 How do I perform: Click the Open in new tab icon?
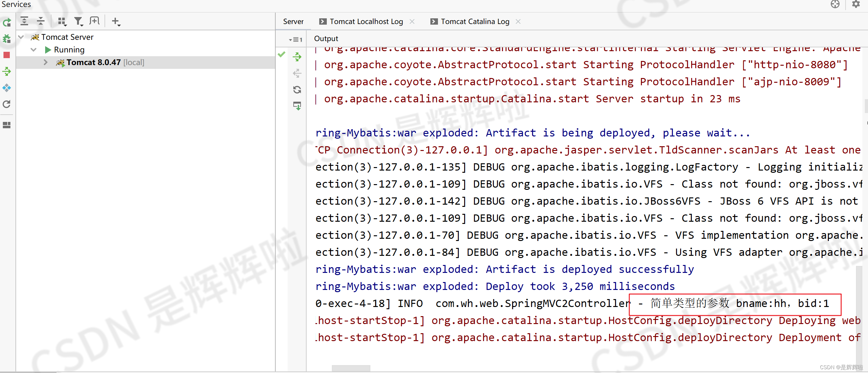pos(94,21)
